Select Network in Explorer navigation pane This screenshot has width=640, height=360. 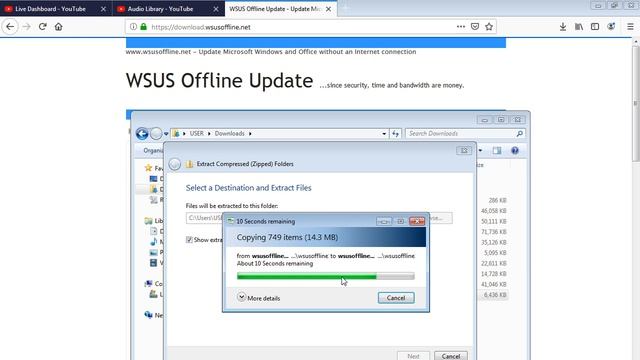click(154, 315)
